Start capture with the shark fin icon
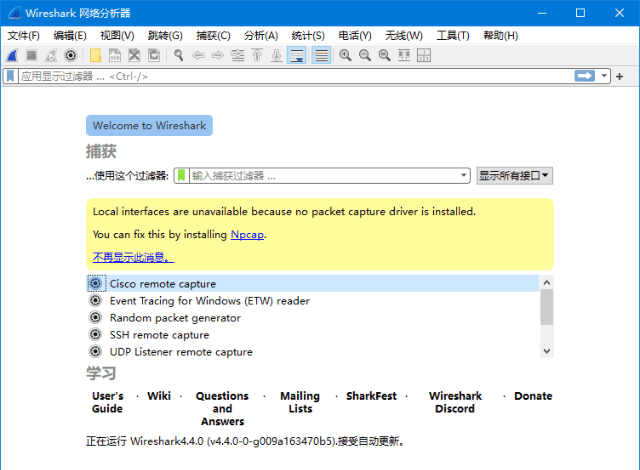This screenshot has width=640, height=470. click(12, 55)
